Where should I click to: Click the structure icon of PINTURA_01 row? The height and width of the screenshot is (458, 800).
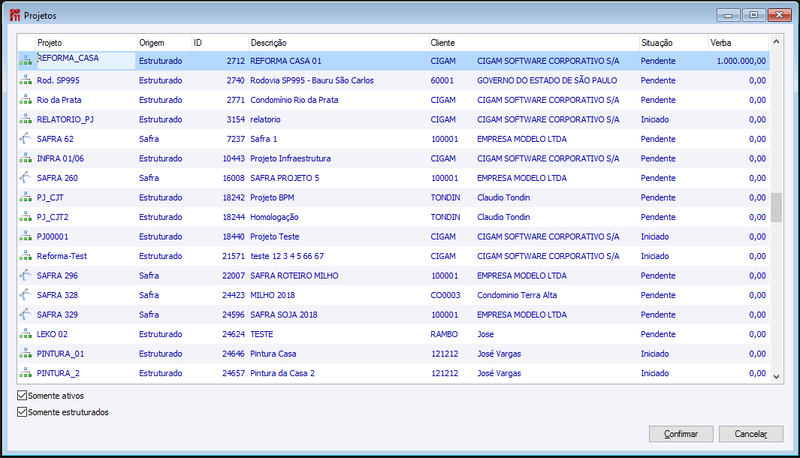pos(26,353)
